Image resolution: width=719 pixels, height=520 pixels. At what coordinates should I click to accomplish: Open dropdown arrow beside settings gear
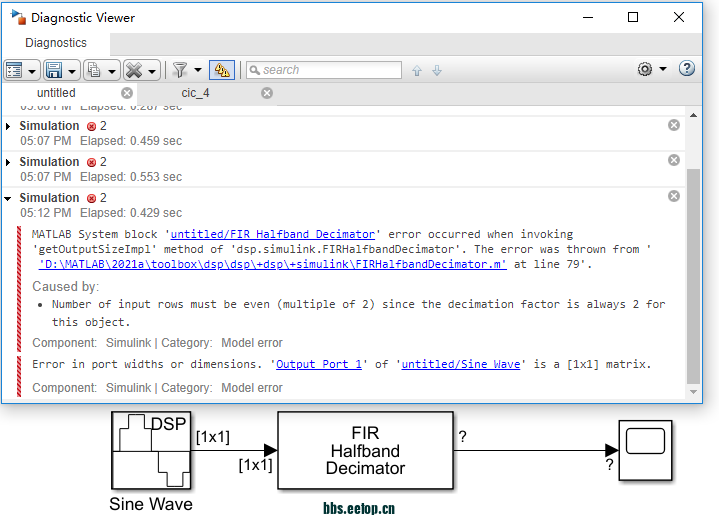[x=663, y=69]
